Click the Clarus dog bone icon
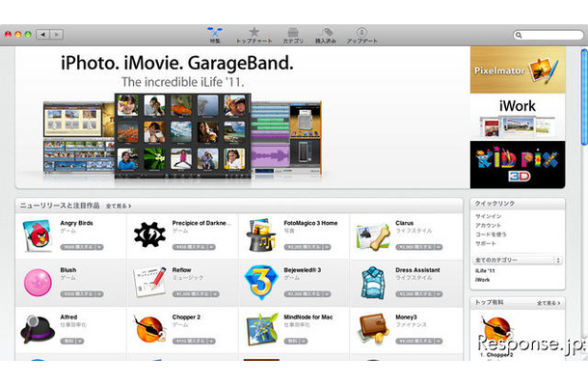Viewport: 588px width, 386px height. click(x=372, y=236)
